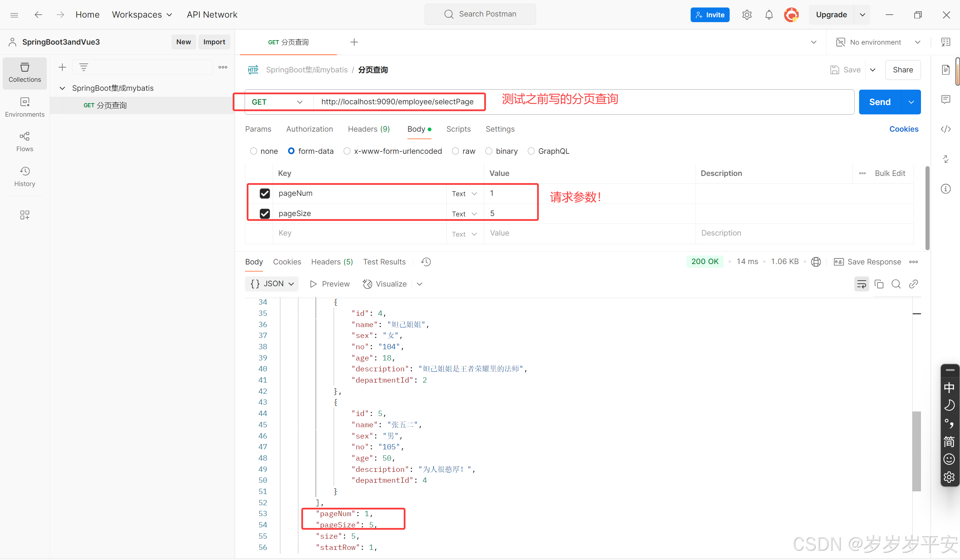Open the Collections sidebar panel
960x560 pixels.
[24, 73]
